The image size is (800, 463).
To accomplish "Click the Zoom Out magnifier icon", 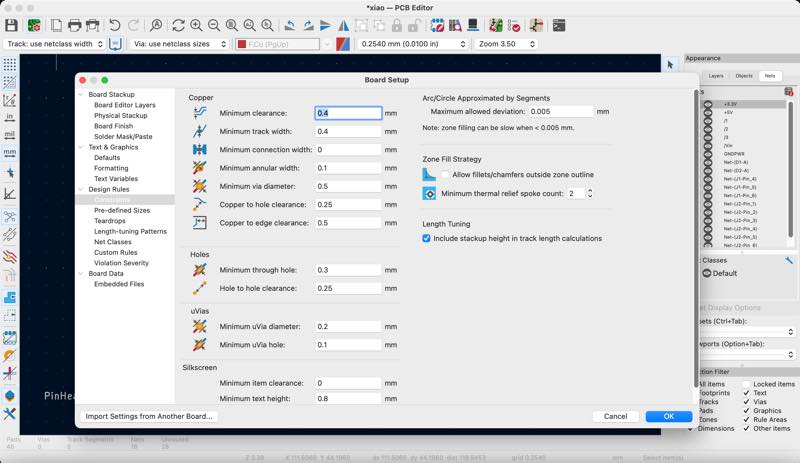I will 214,25.
